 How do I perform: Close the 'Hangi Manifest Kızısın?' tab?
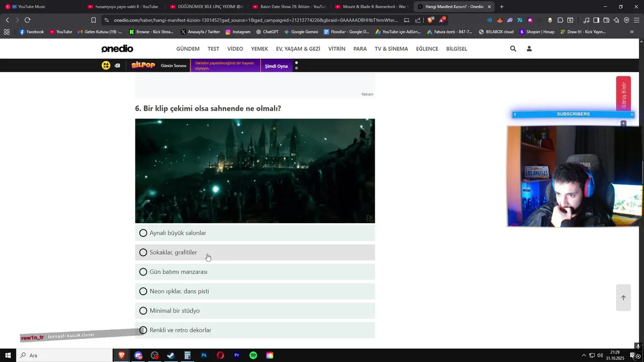489,7
